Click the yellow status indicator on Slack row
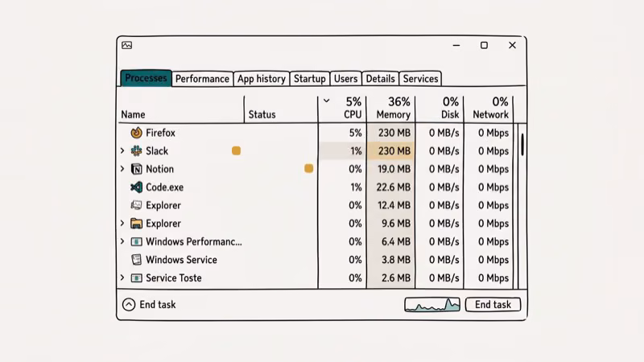Viewport: 644px width, 362px height. coord(236,150)
